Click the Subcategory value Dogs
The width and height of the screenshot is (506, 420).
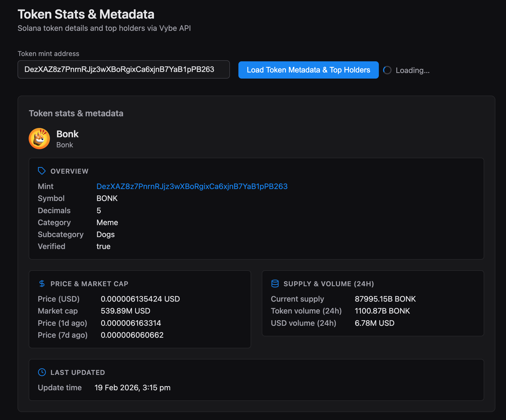[106, 234]
